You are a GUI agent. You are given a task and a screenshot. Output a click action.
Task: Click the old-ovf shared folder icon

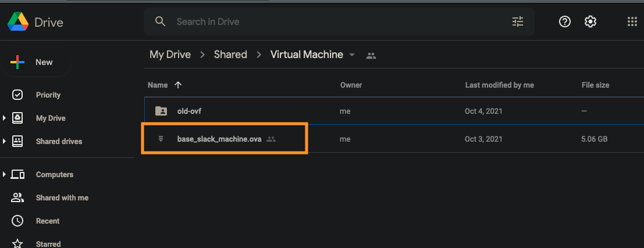pyautogui.click(x=161, y=111)
